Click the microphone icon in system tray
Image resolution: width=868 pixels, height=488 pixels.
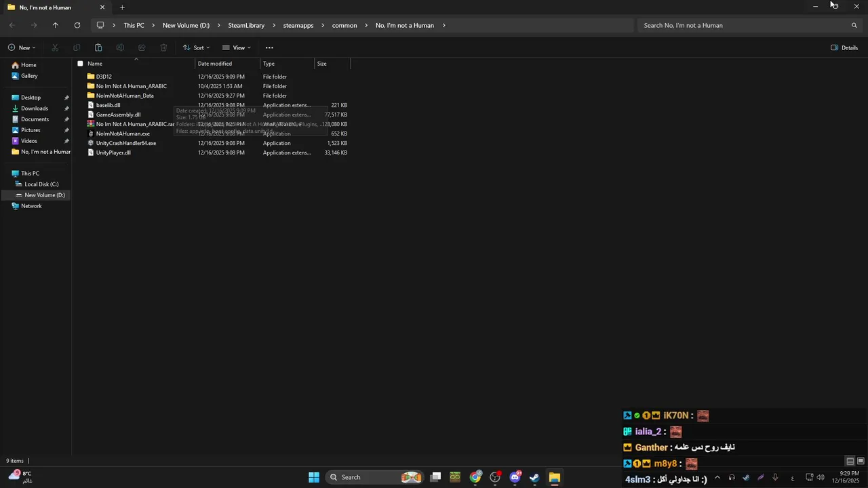[x=775, y=477]
